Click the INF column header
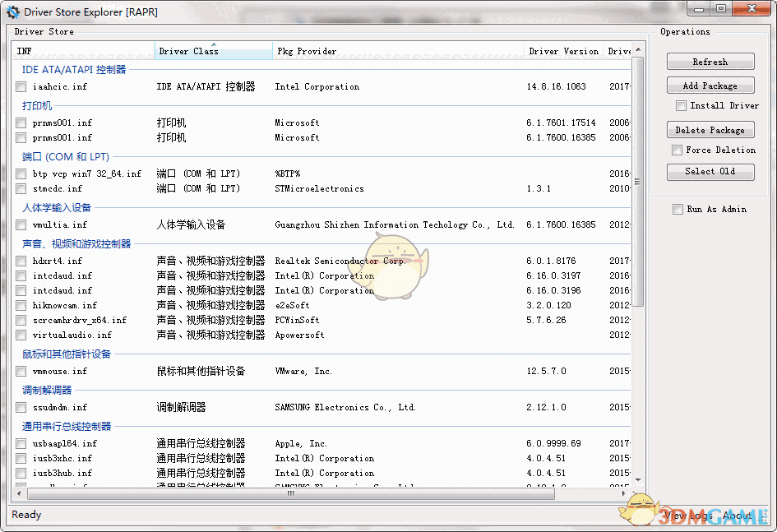 [82, 51]
